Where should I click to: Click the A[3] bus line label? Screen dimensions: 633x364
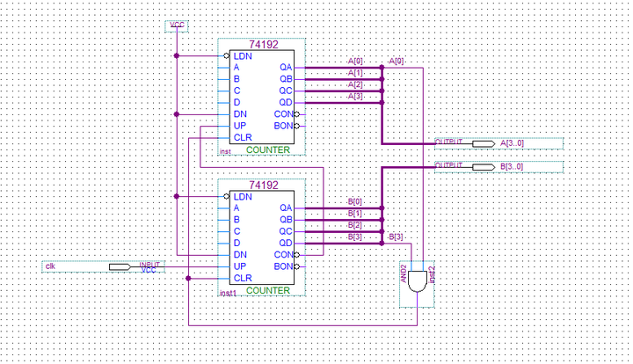tap(355, 97)
